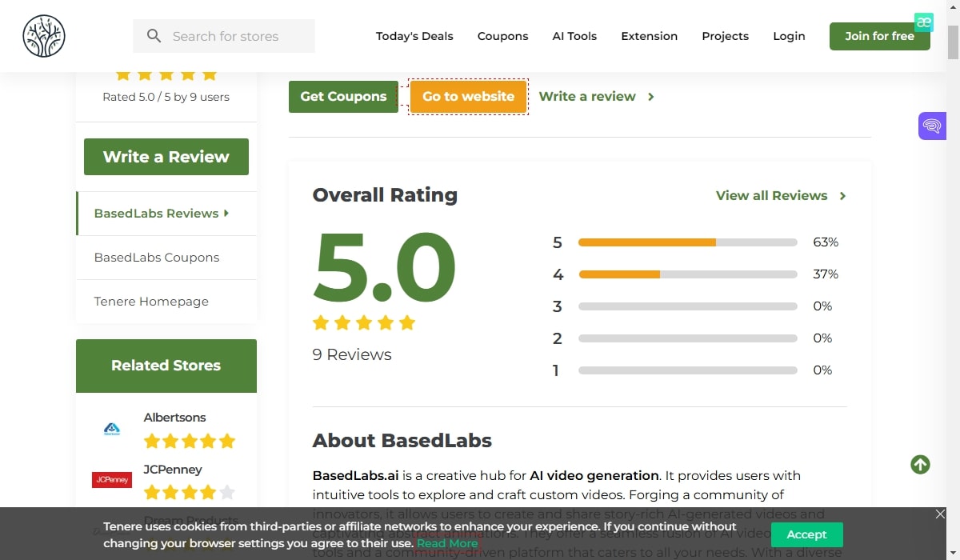The width and height of the screenshot is (960, 560).
Task: Click the Go to website button
Action: 468,97
